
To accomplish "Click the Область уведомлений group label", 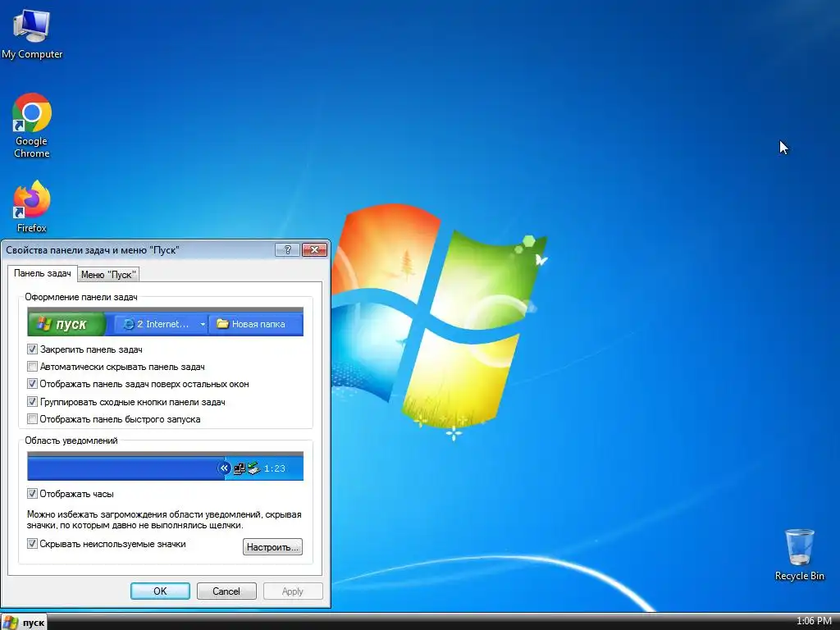I will tap(71, 441).
